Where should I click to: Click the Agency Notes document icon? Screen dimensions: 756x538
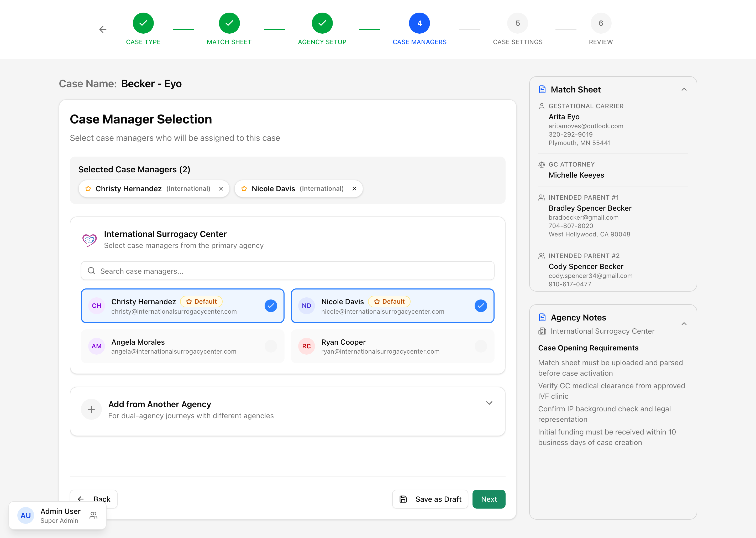click(x=542, y=317)
